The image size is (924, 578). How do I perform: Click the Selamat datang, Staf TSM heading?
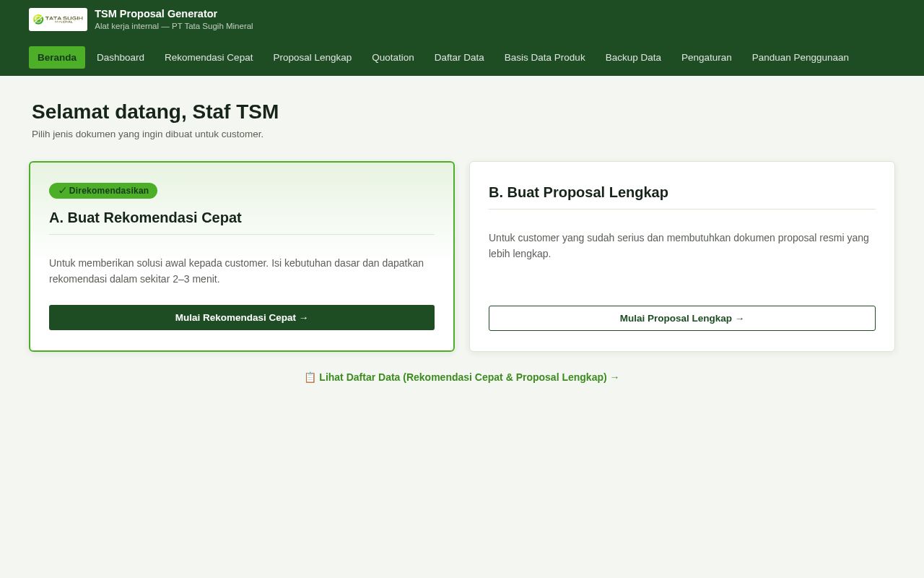tap(155, 112)
